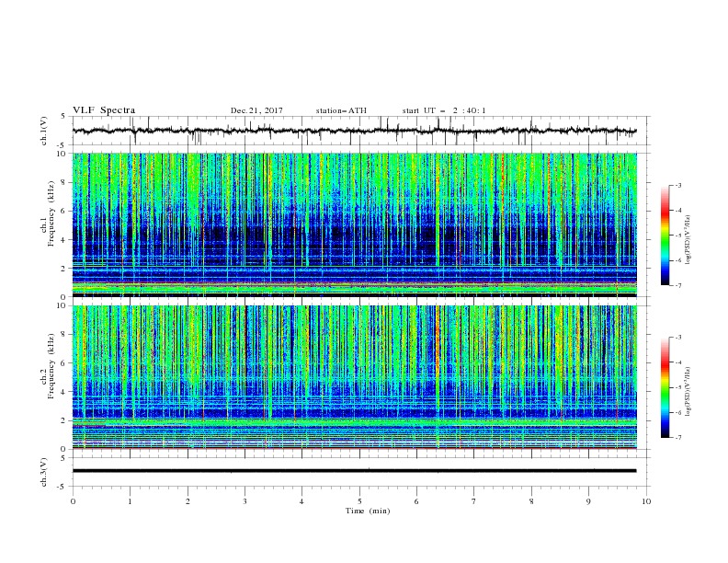
Task: Click time axis tick label "0"
Action: [73, 501]
